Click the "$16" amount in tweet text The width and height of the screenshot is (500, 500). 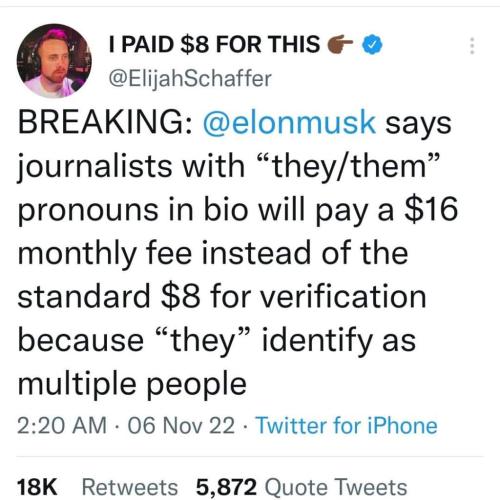(x=431, y=209)
